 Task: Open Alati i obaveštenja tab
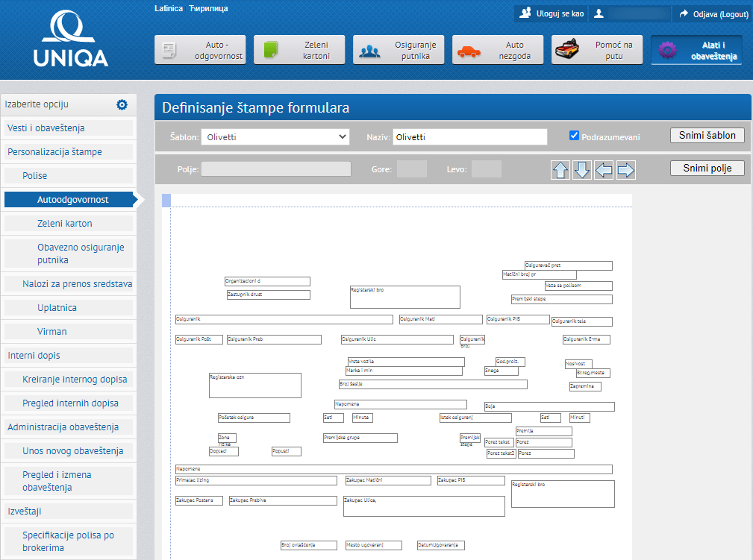click(696, 50)
